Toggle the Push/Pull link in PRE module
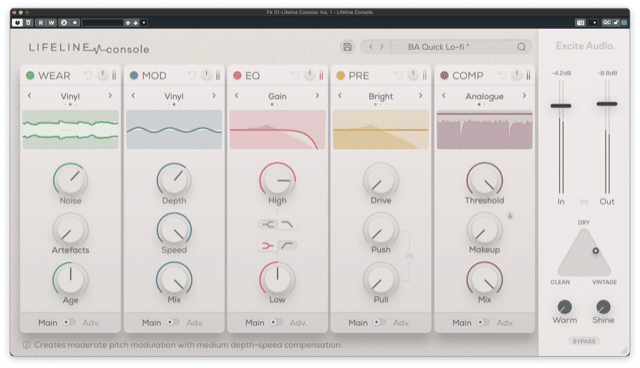 click(410, 256)
